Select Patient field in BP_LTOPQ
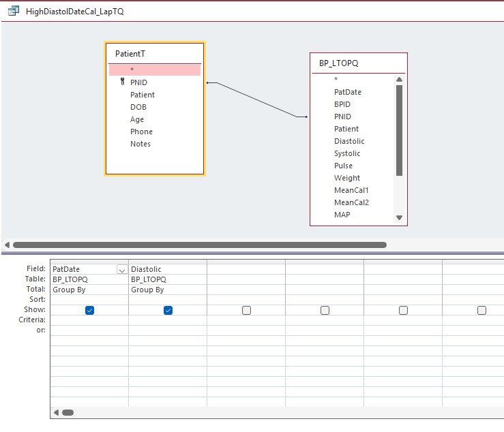This screenshot has height=432, width=504. (346, 129)
